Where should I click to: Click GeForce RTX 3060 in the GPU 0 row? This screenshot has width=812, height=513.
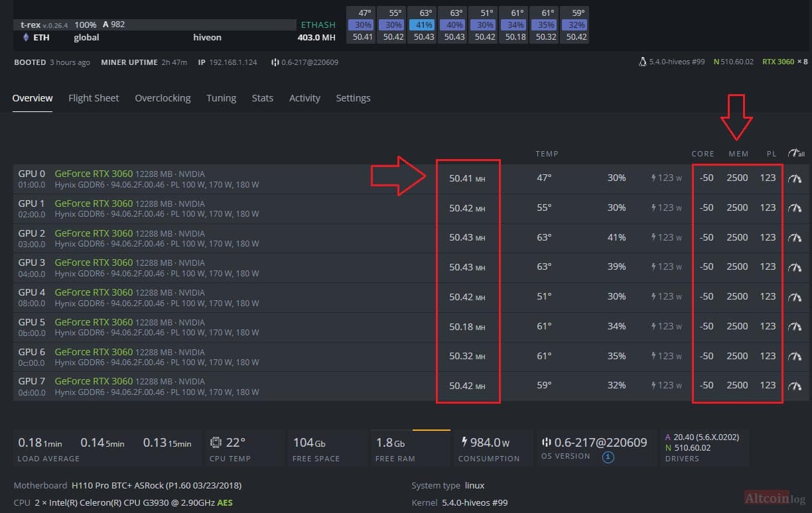(x=94, y=174)
